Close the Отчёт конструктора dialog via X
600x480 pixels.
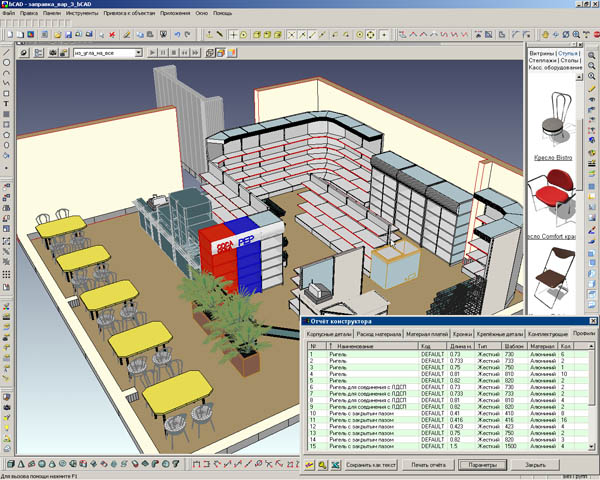tap(593, 321)
